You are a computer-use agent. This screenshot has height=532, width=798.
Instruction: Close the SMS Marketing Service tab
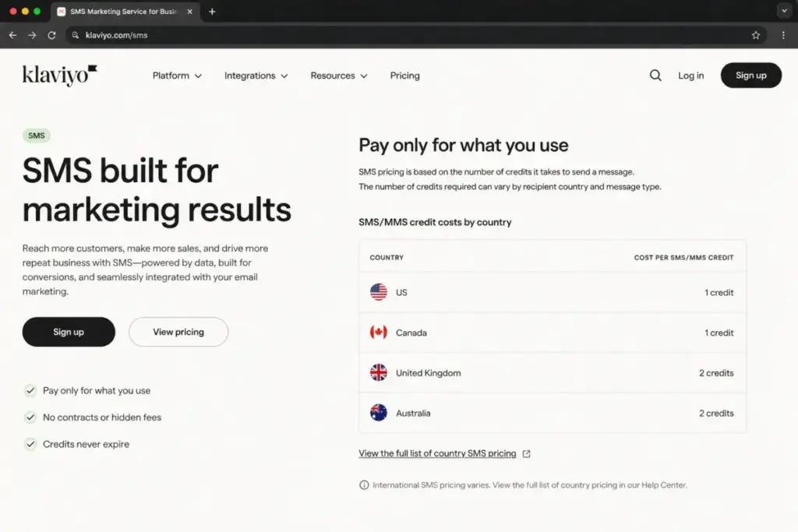[190, 11]
